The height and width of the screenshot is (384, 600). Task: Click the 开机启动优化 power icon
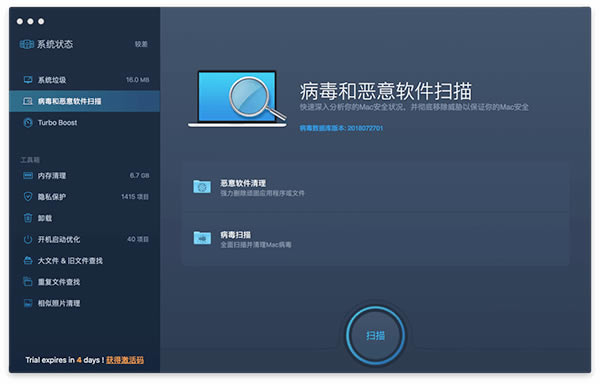pos(28,239)
